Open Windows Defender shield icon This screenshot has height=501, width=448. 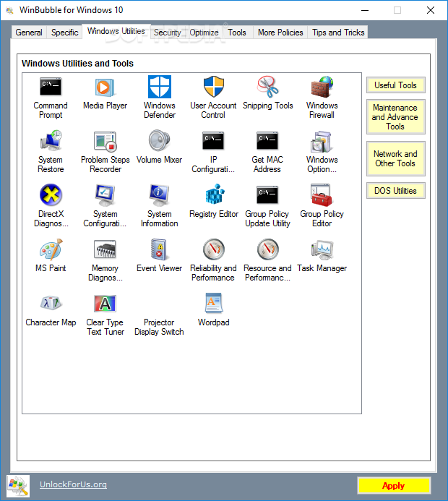pos(160,87)
